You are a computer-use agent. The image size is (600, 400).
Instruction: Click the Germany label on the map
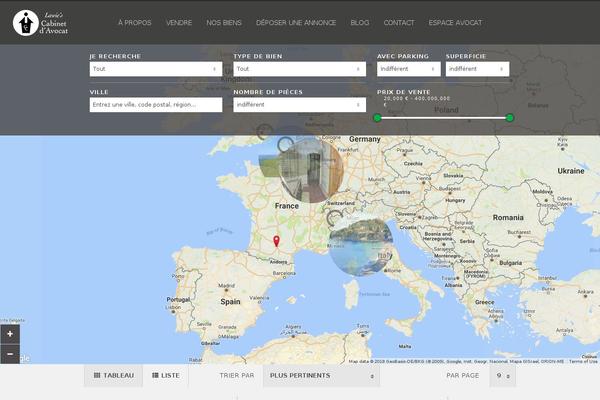tap(365, 139)
